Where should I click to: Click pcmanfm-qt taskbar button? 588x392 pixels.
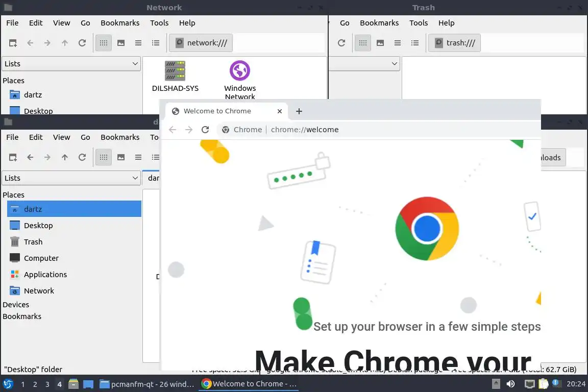tap(147, 384)
